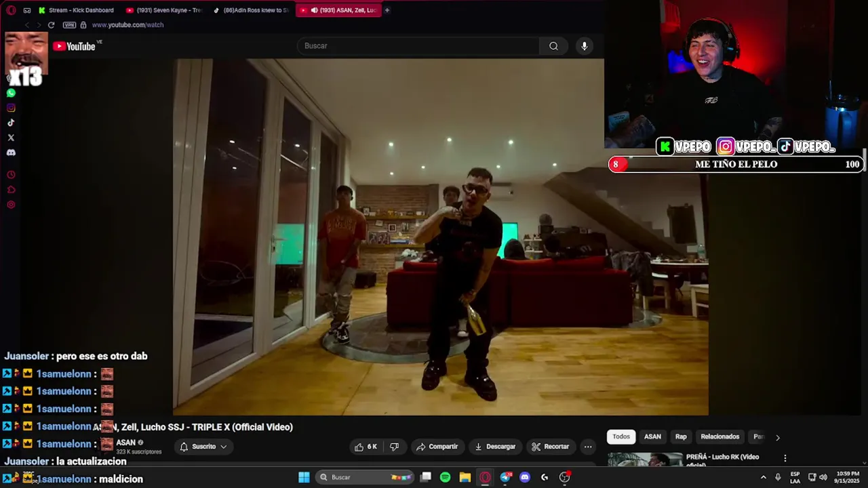
Task: Open sidebar Settings hexagon icon
Action: point(11,205)
